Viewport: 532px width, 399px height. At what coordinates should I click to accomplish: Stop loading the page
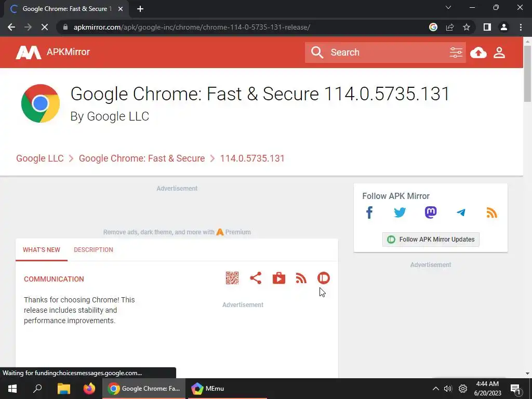45,27
